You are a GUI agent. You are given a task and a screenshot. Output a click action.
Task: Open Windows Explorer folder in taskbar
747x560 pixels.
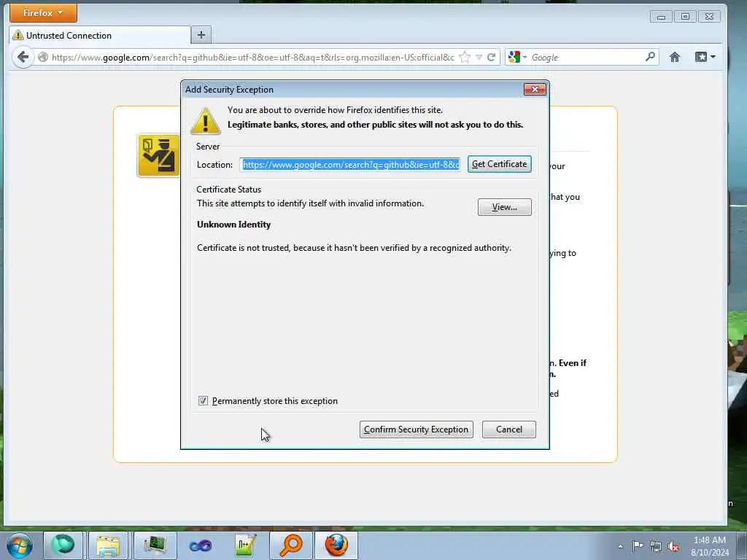tap(108, 545)
